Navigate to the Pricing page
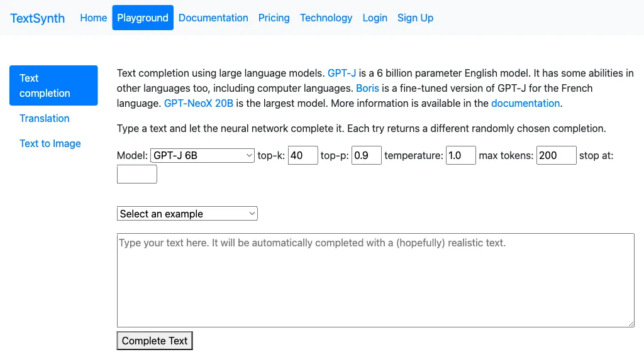This screenshot has width=644, height=362. tap(274, 18)
